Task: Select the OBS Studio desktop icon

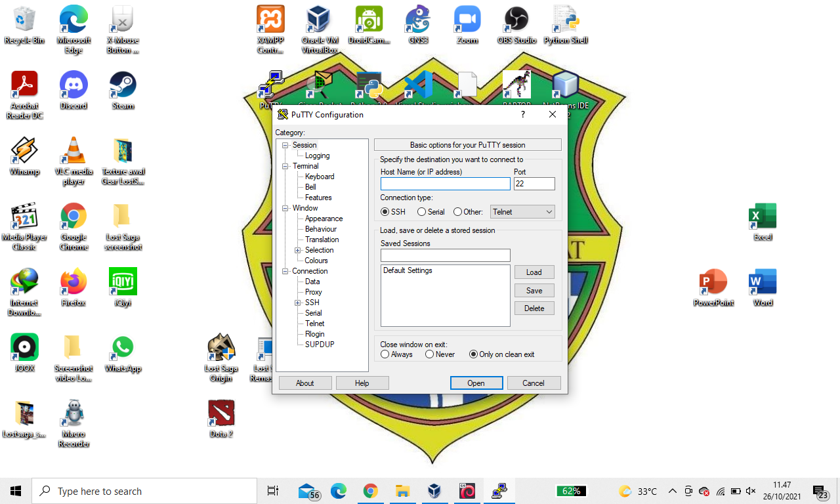Action: tap(516, 25)
